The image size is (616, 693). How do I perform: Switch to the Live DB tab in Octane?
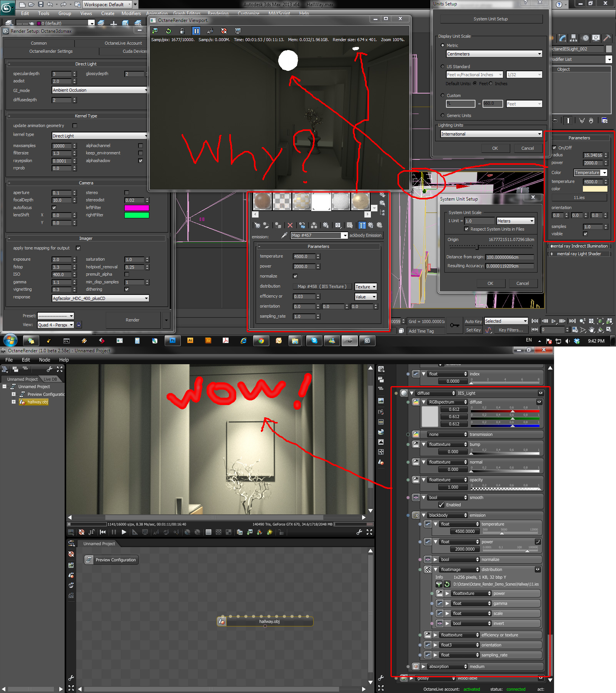click(x=50, y=379)
